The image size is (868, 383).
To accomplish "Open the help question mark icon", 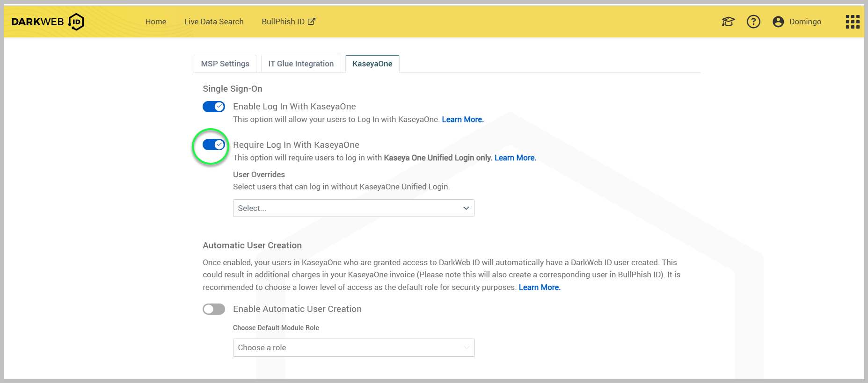I will (x=753, y=22).
